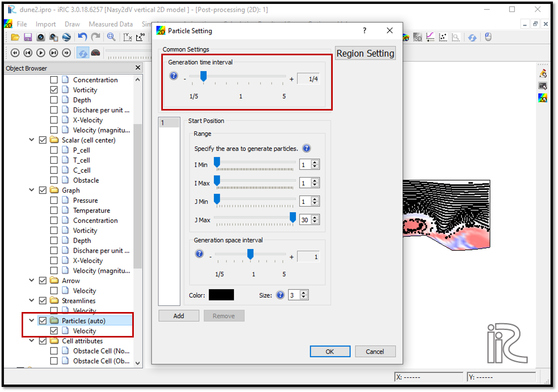The width and height of the screenshot is (558, 392).
Task: Select region item 1 in the list
Action: [169, 123]
